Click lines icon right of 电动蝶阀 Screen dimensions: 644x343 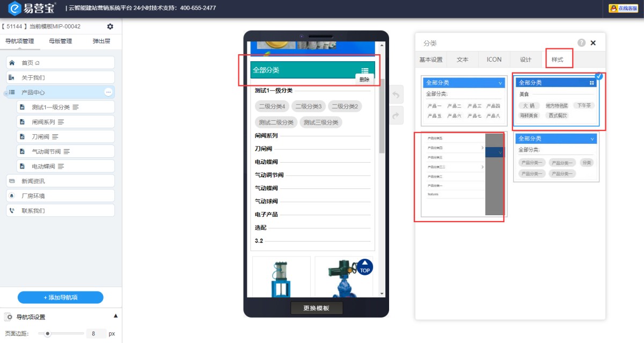[61, 166]
